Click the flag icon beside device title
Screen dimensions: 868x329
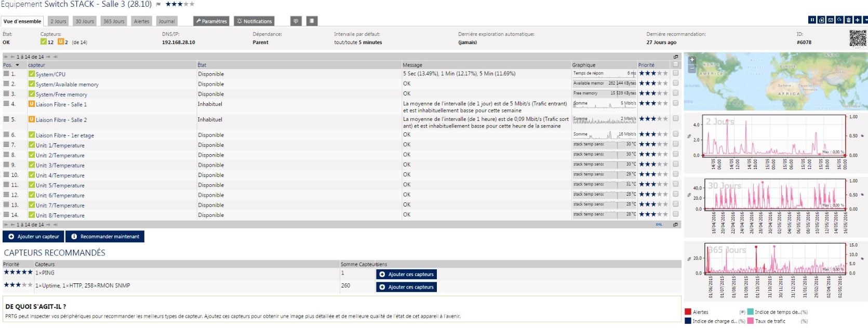pos(158,5)
